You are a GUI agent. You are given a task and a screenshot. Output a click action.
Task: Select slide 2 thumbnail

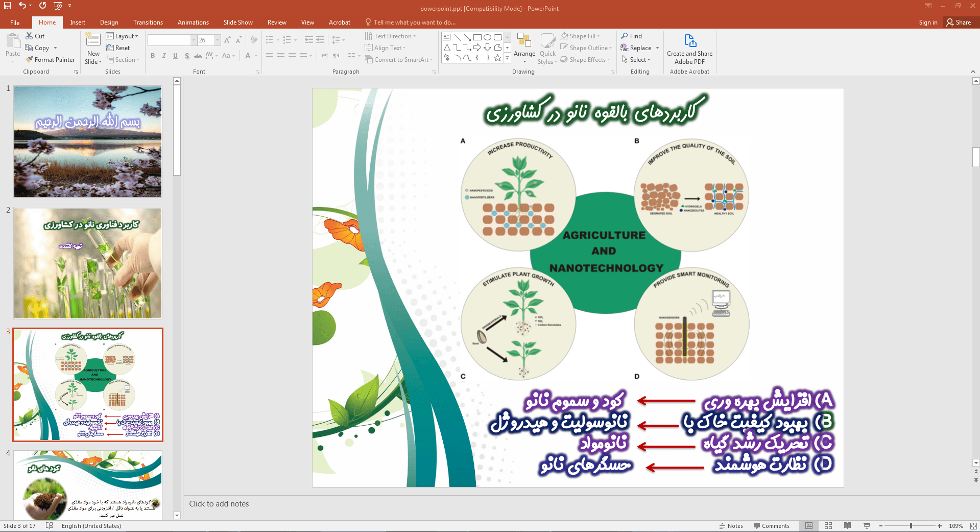click(x=88, y=263)
